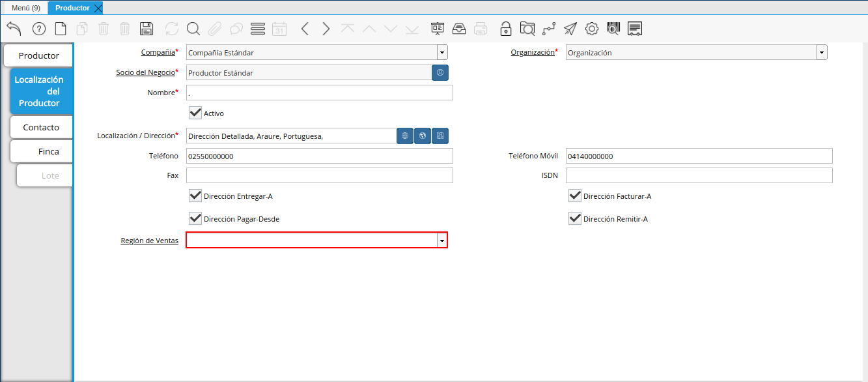Click the parent record up chevron icon
This screenshot has width=868, height=382.
coord(369,29)
